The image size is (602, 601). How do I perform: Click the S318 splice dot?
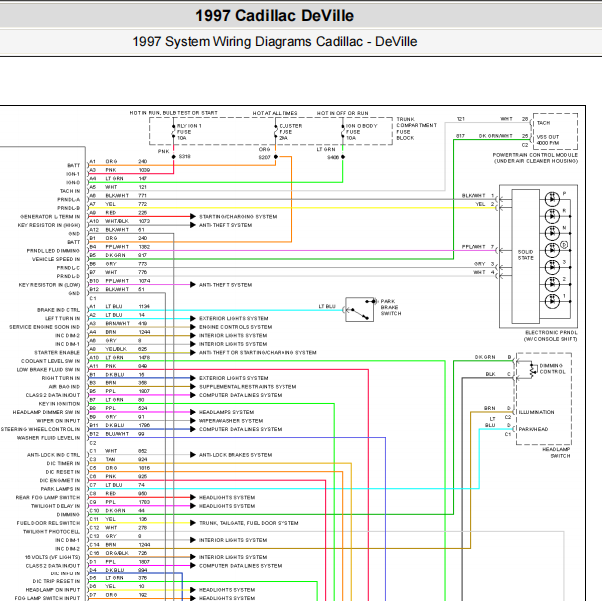tap(174, 157)
